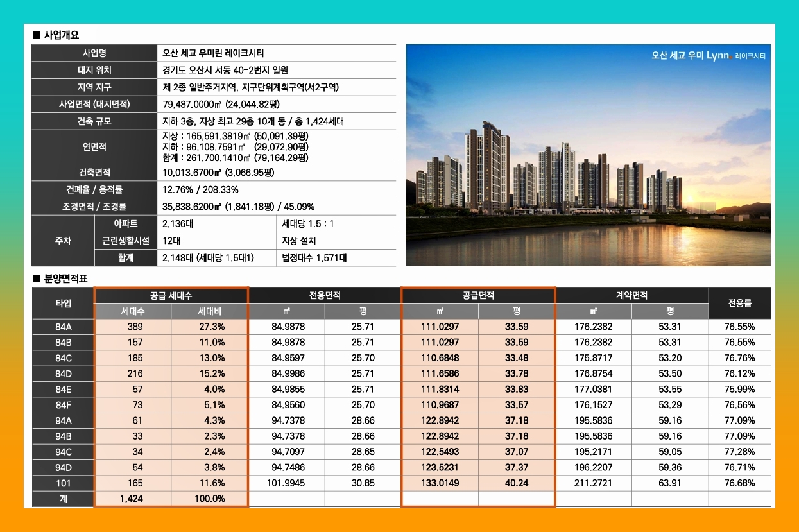Click the '76.76%' exclusive ratio cell
The image size is (799, 532).
point(740,358)
